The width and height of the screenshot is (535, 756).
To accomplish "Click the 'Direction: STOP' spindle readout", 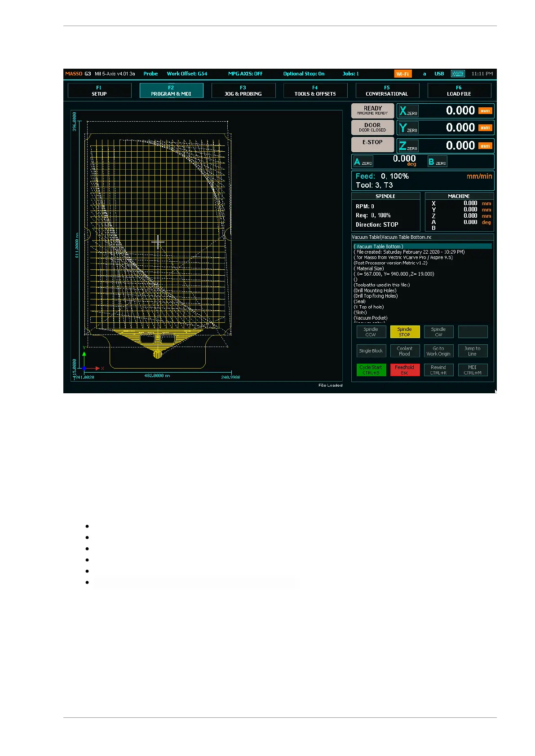I will 377,224.
